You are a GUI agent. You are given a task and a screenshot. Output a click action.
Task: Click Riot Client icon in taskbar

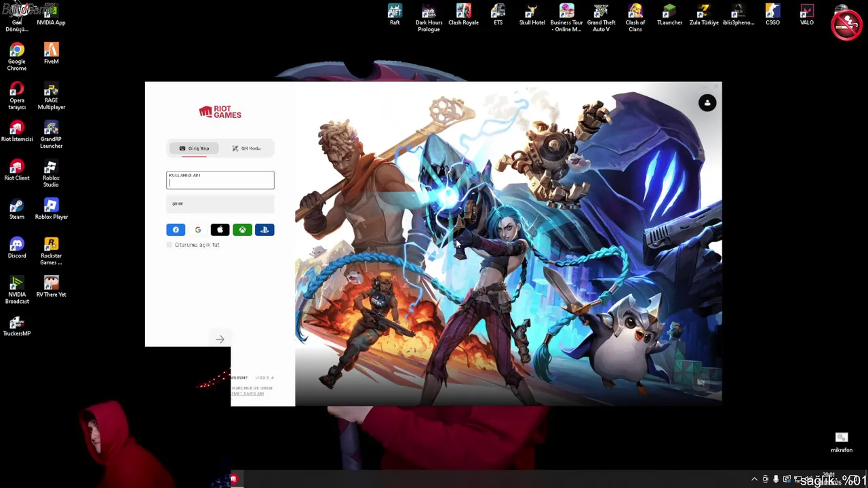coord(233,480)
